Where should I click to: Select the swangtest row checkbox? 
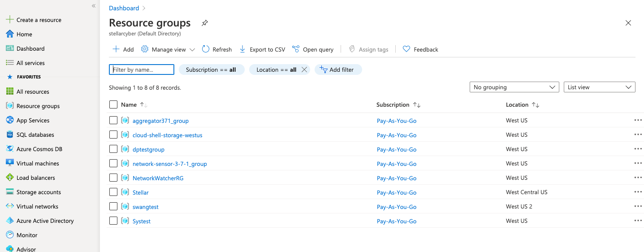pyautogui.click(x=113, y=206)
